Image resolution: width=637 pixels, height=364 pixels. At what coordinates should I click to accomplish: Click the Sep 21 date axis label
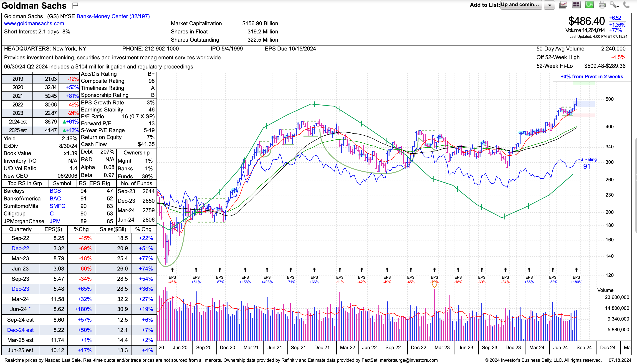tap(298, 347)
